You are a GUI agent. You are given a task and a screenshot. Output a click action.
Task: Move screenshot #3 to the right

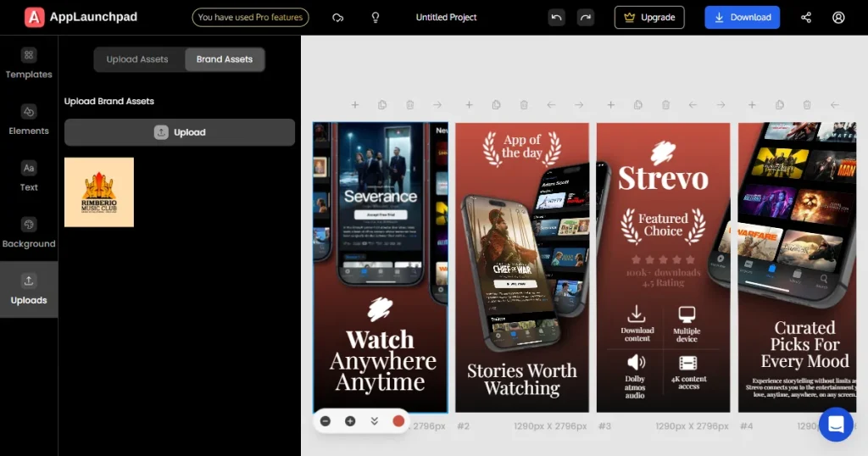tap(721, 104)
